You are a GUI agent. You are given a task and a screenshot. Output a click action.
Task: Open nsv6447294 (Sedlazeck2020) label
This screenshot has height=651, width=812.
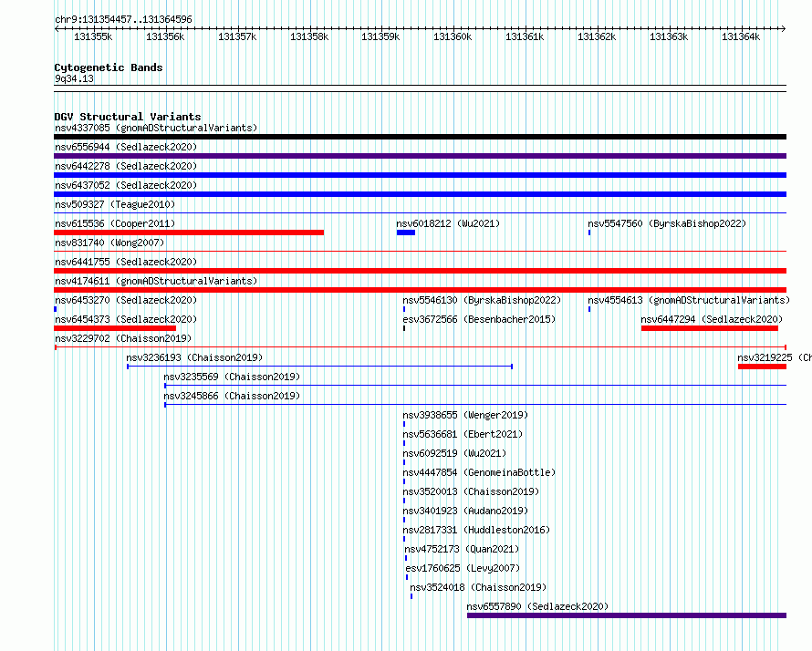tap(712, 319)
